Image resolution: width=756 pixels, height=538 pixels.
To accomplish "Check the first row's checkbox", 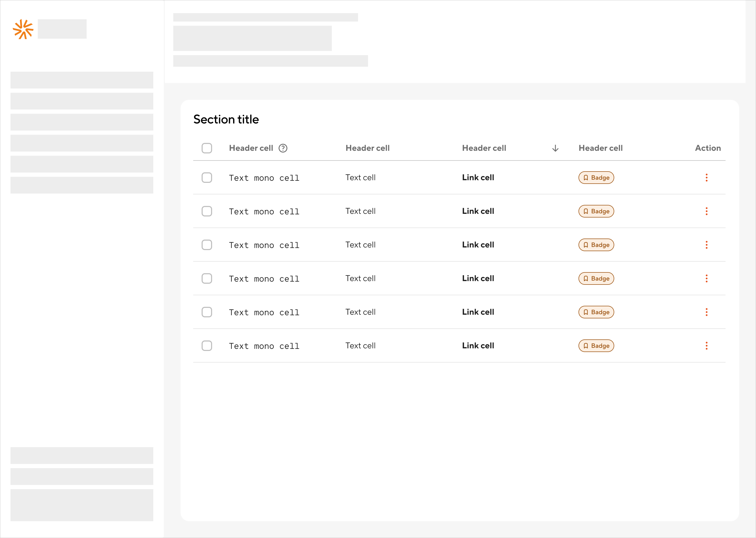I will click(x=207, y=178).
